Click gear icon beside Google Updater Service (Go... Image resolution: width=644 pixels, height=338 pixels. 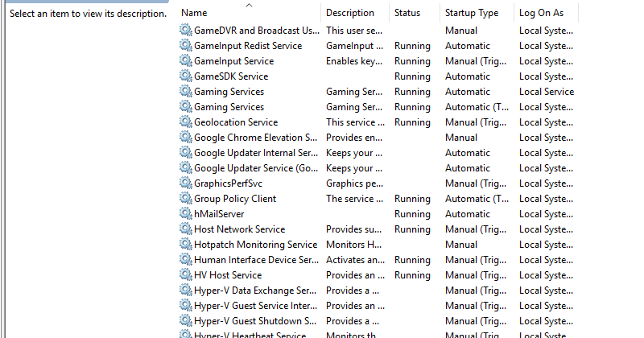pyautogui.click(x=186, y=167)
